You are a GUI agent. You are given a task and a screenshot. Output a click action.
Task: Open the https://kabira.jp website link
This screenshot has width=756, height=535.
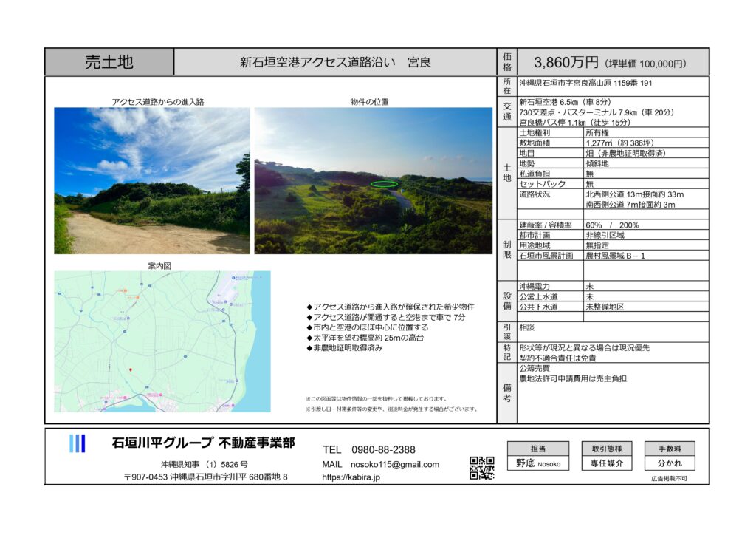point(351,477)
